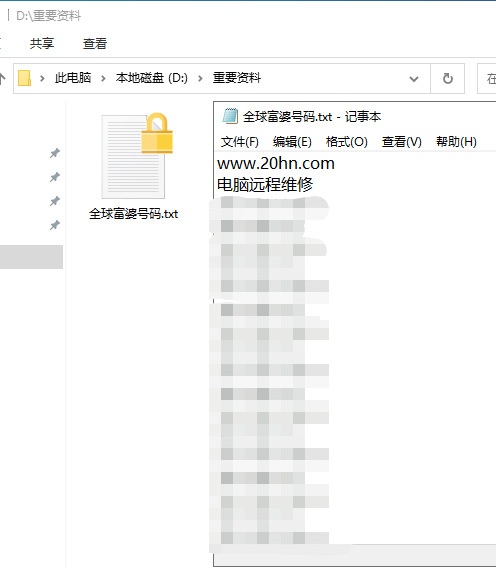Select the highlighted item in the navigation pane
The image size is (496, 571).
tap(31, 257)
